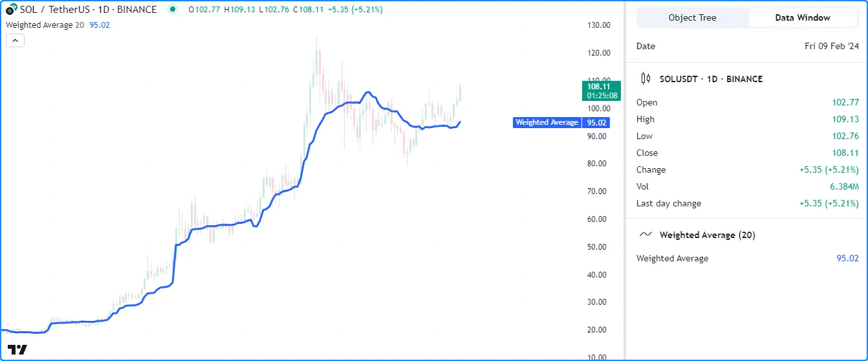Click the Close value 108.11 in Data Window
Image resolution: width=868 pixels, height=361 pixels.
(845, 153)
